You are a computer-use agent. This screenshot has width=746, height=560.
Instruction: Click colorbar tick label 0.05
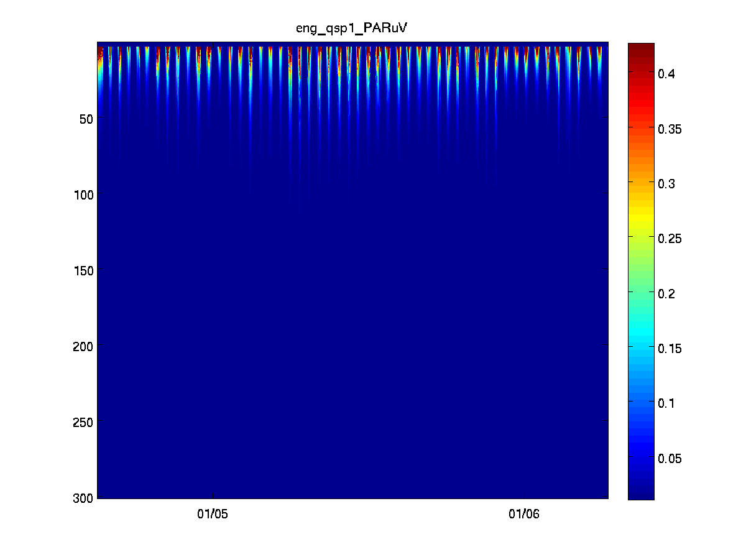670,458
